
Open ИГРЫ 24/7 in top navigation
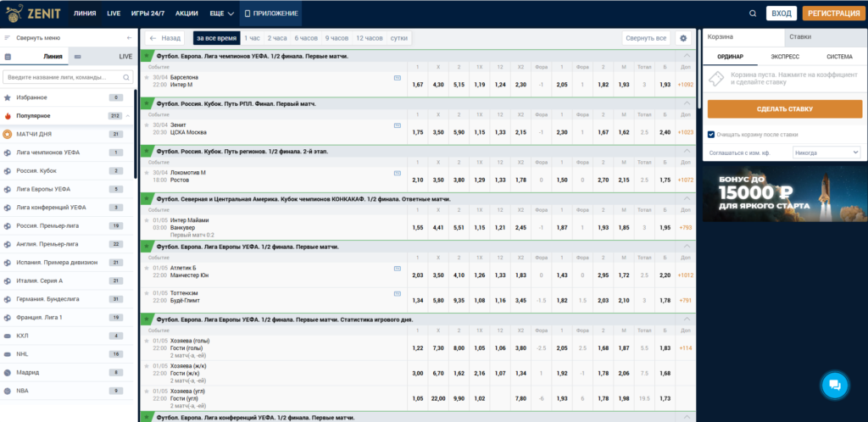coord(147,14)
